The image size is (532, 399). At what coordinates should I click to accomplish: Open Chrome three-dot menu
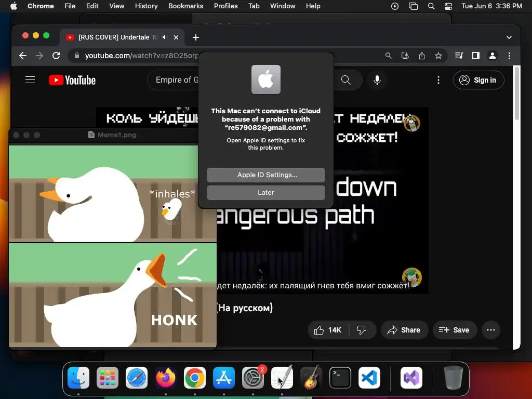click(509, 56)
